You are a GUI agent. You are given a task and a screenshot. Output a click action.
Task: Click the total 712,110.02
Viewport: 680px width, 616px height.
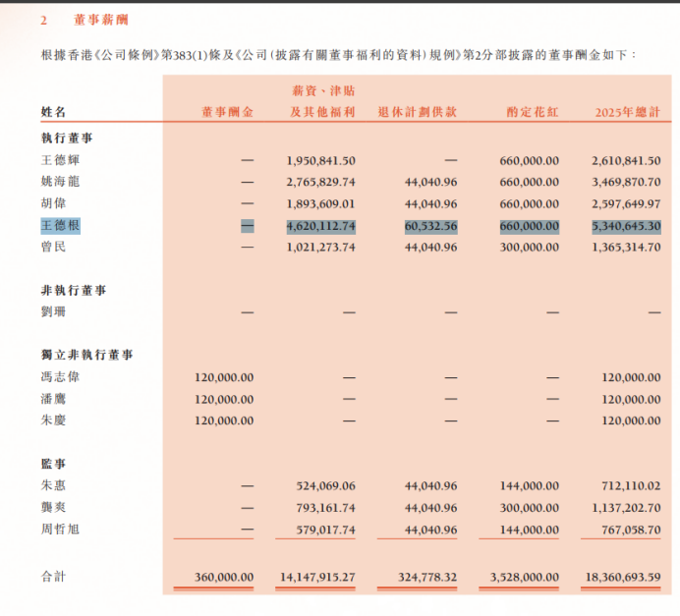point(631,486)
